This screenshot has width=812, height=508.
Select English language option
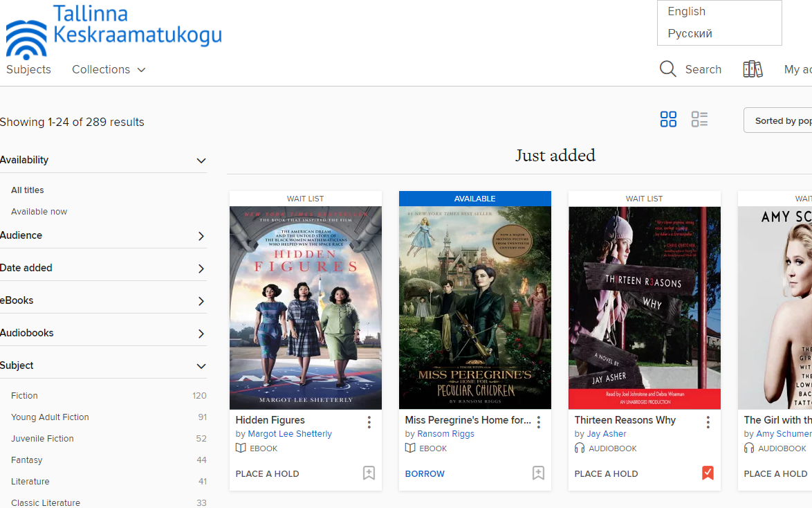(x=686, y=11)
